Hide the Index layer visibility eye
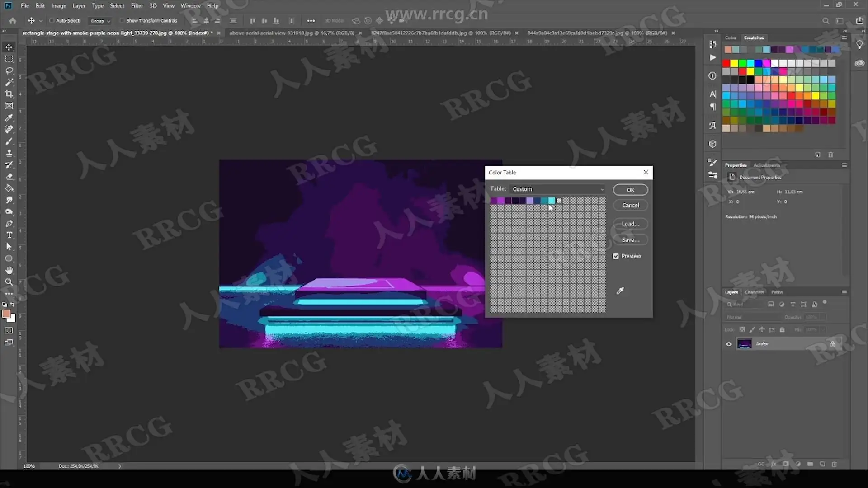 coord(729,344)
